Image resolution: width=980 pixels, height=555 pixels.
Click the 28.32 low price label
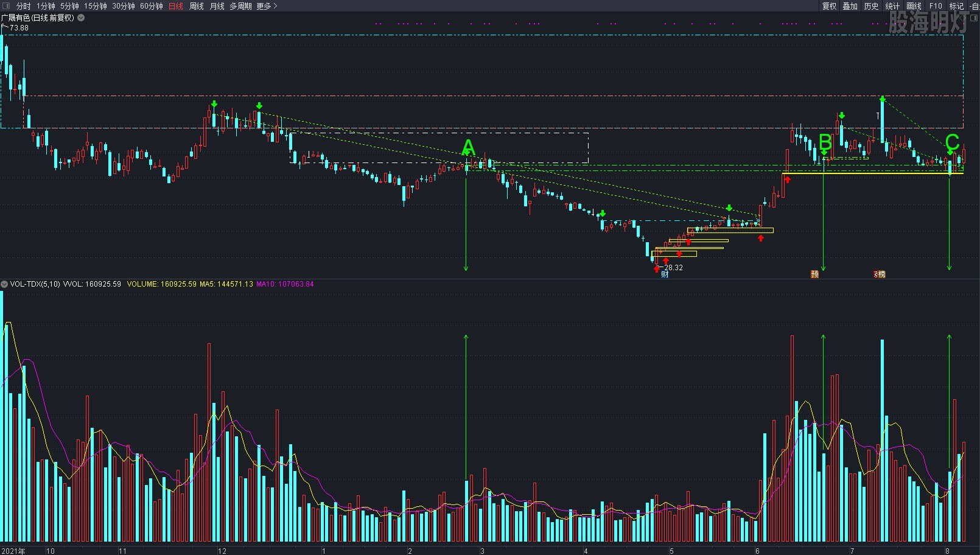point(673,268)
